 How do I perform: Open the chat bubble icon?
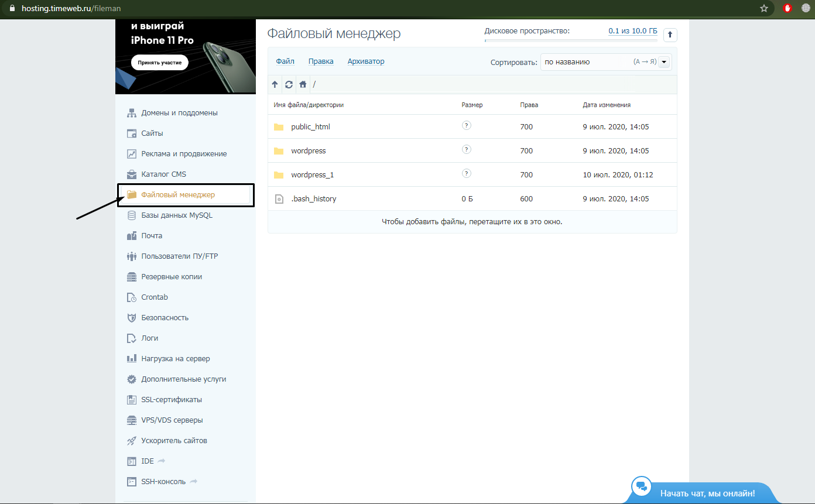point(642,486)
